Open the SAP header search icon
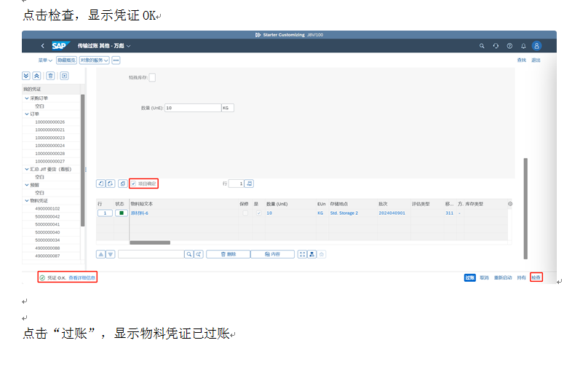Viewport: 588px width, 378px height. [482, 46]
